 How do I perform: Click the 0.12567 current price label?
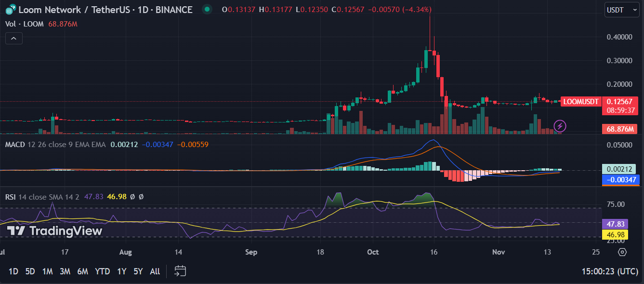[x=619, y=101]
